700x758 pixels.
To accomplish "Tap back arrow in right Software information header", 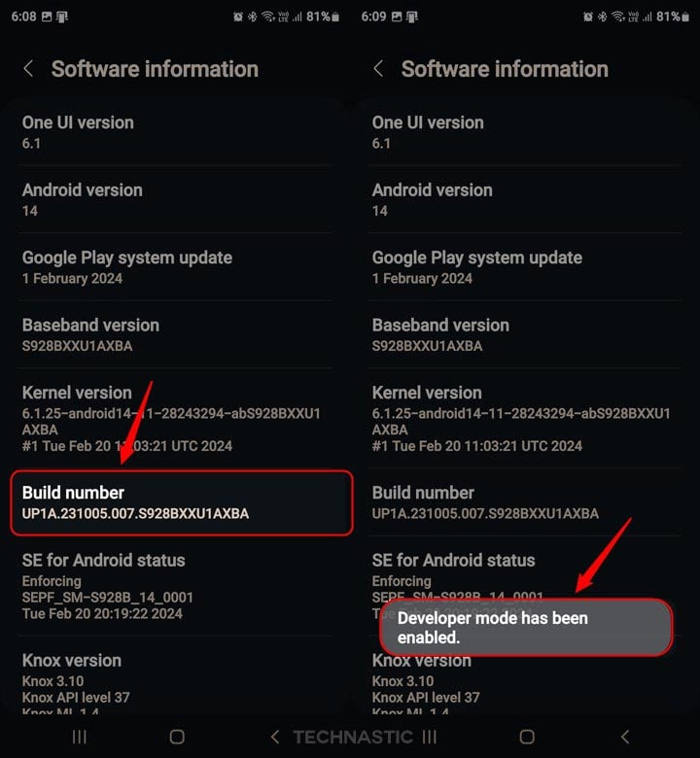I will coord(378,69).
